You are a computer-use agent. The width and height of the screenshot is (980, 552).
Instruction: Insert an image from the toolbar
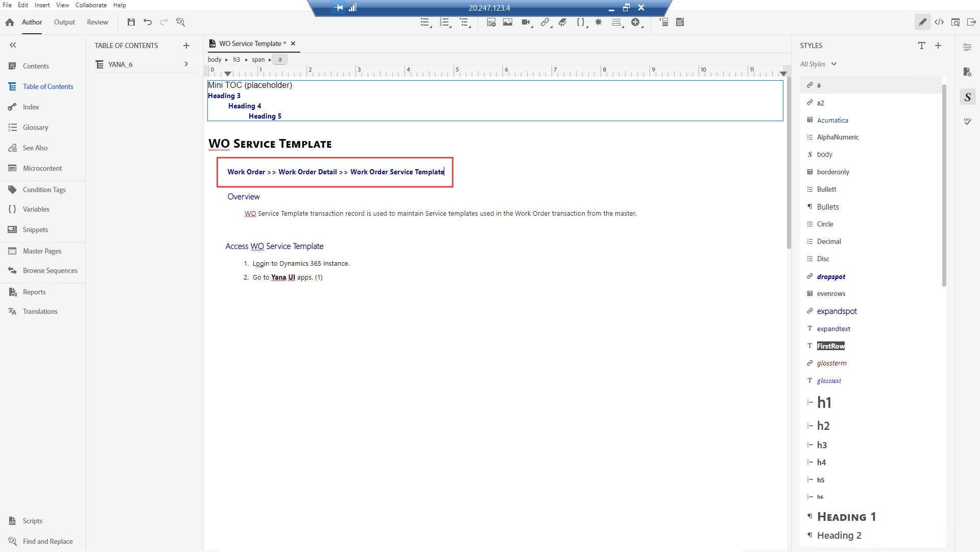507,22
